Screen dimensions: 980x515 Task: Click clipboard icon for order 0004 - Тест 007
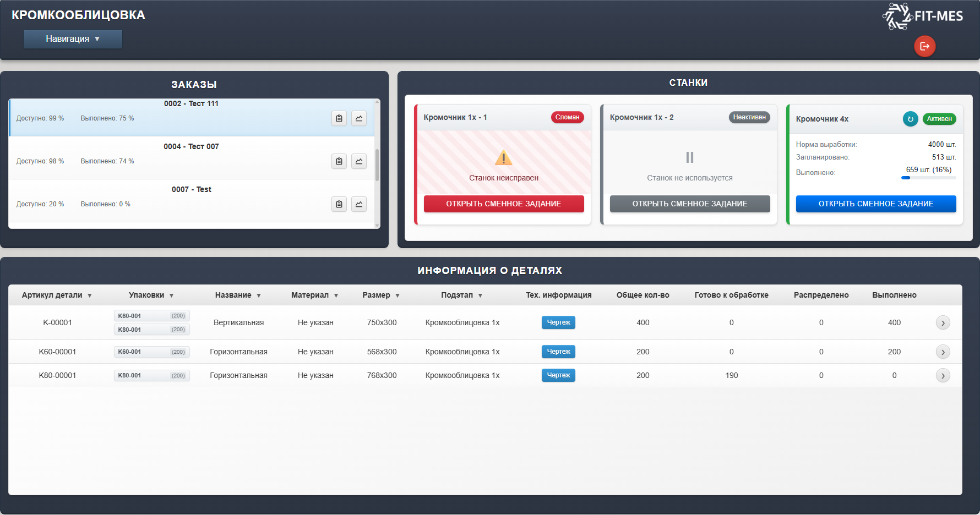(339, 161)
